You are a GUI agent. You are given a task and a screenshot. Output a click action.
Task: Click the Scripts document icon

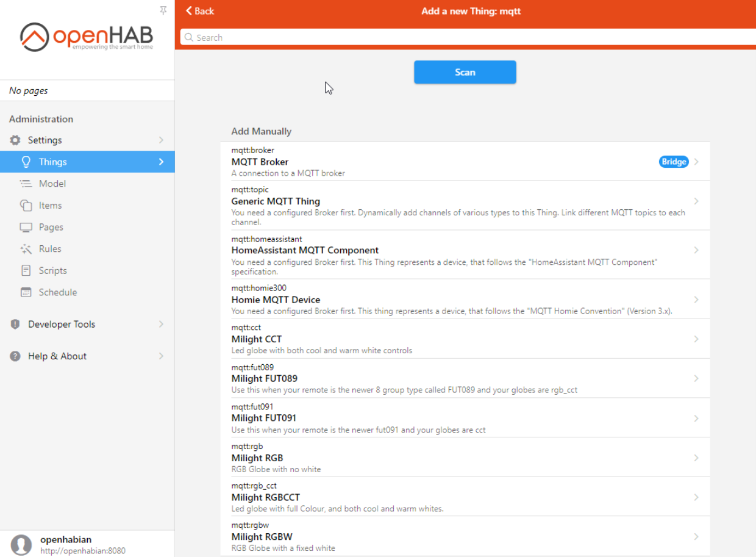point(26,270)
